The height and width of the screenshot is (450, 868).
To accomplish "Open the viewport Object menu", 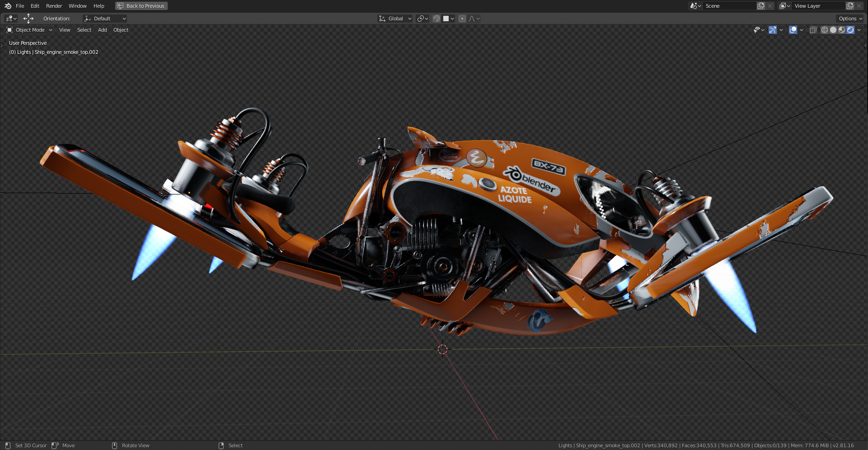I will click(x=121, y=30).
